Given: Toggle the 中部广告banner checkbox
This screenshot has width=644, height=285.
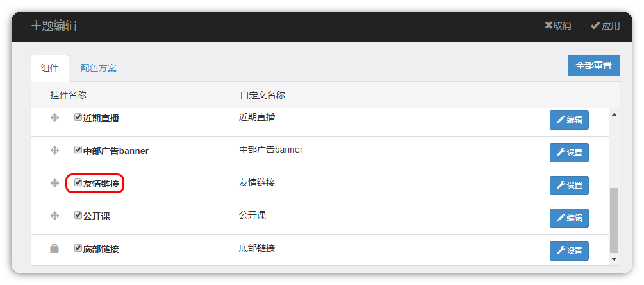Looking at the screenshot, I should [x=78, y=150].
